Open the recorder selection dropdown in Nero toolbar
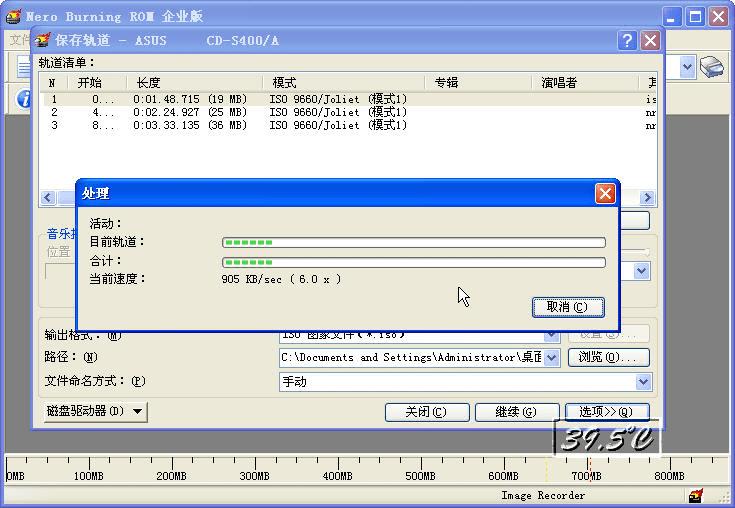 coord(687,67)
